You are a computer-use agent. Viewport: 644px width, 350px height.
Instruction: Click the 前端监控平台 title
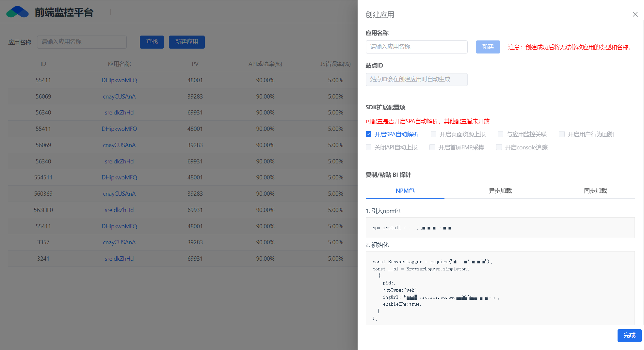point(64,12)
